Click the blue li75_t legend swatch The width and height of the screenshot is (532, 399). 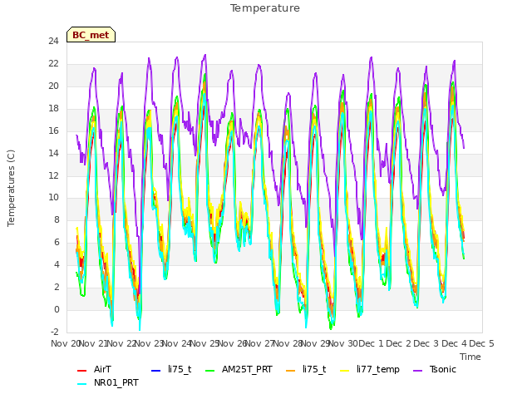coord(155,370)
